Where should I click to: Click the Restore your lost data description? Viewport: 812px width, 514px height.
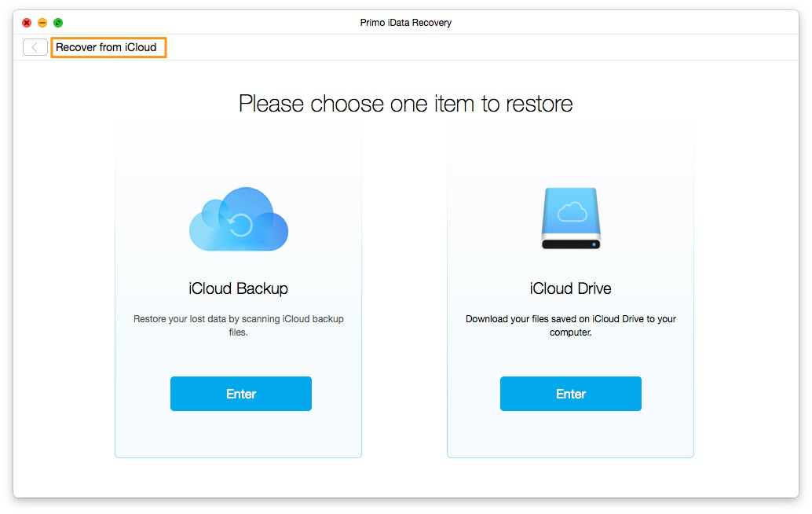[x=238, y=325]
